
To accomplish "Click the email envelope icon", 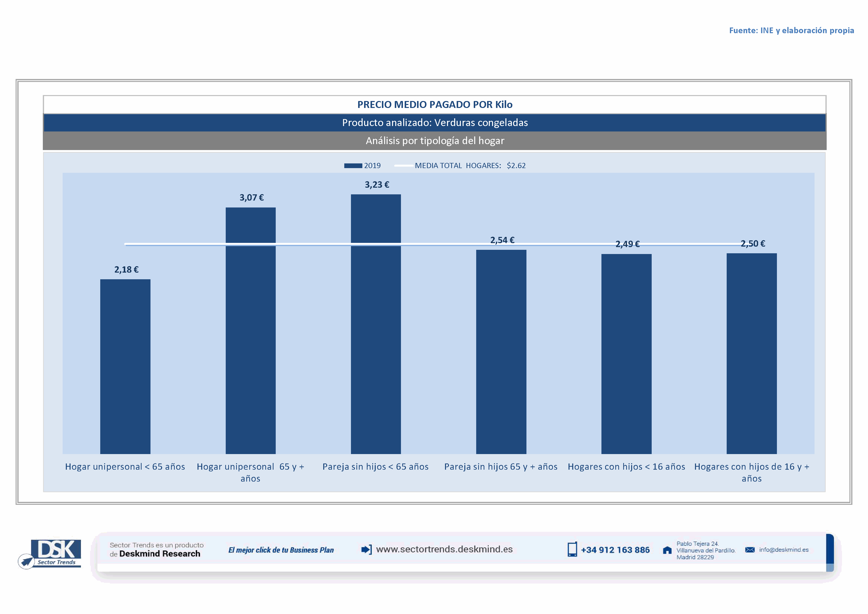I will (750, 550).
